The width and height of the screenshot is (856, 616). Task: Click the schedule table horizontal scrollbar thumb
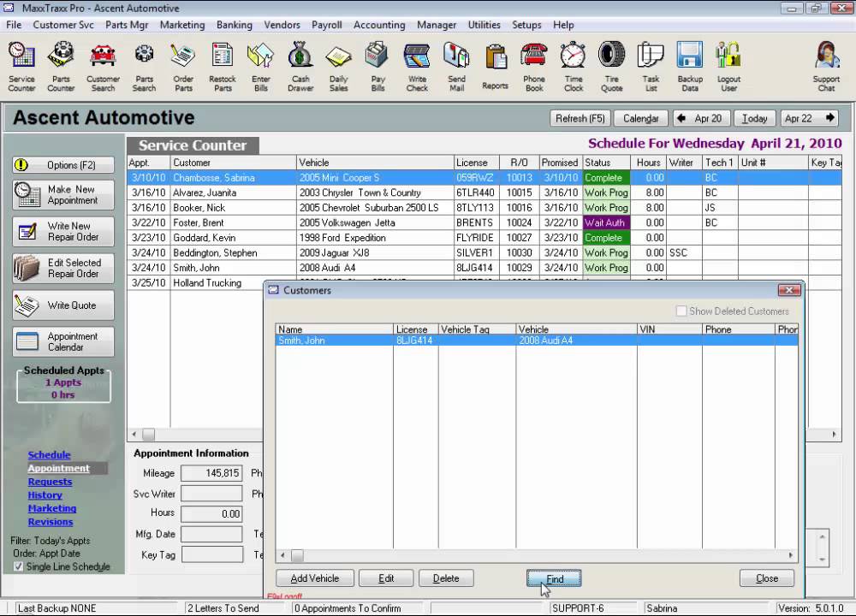tap(148, 435)
